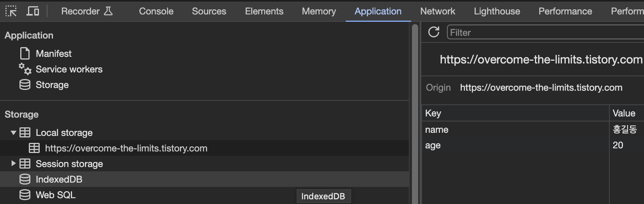Switch to the Network tab
The height and width of the screenshot is (204, 644).
[x=438, y=11]
